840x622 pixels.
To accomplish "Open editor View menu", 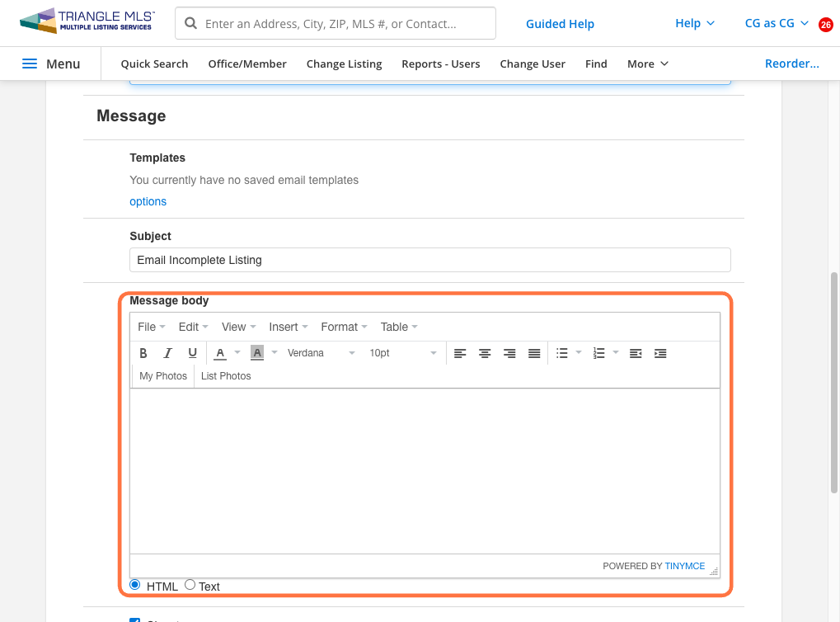I will [x=239, y=327].
